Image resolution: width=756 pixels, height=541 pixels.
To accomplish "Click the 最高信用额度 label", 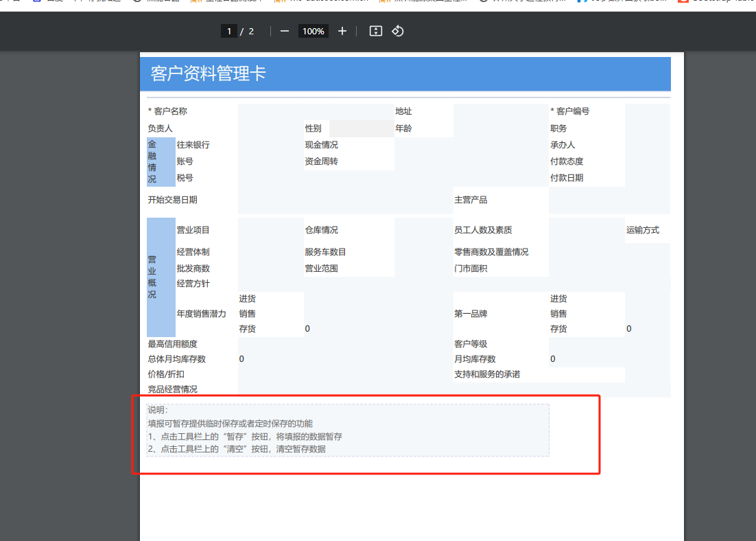I will pos(172,344).
